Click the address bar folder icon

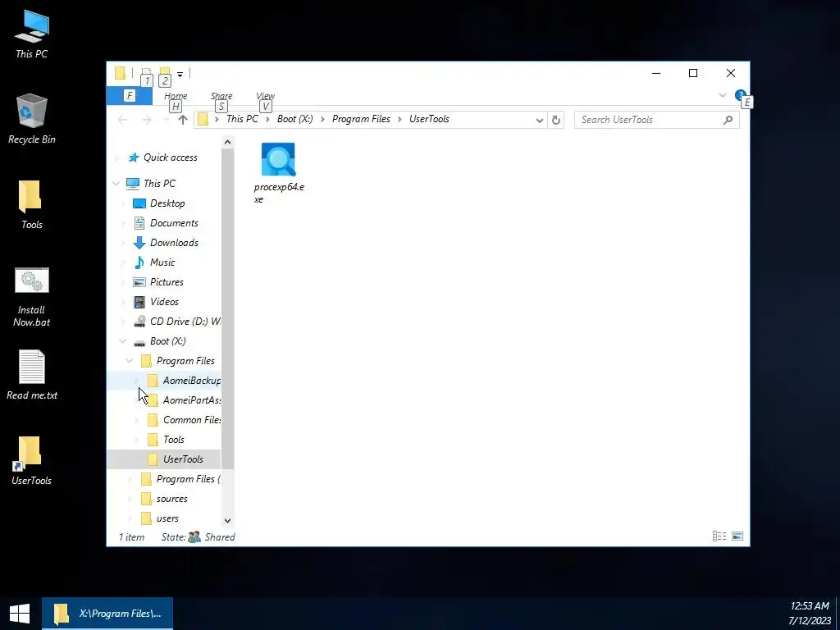(203, 119)
